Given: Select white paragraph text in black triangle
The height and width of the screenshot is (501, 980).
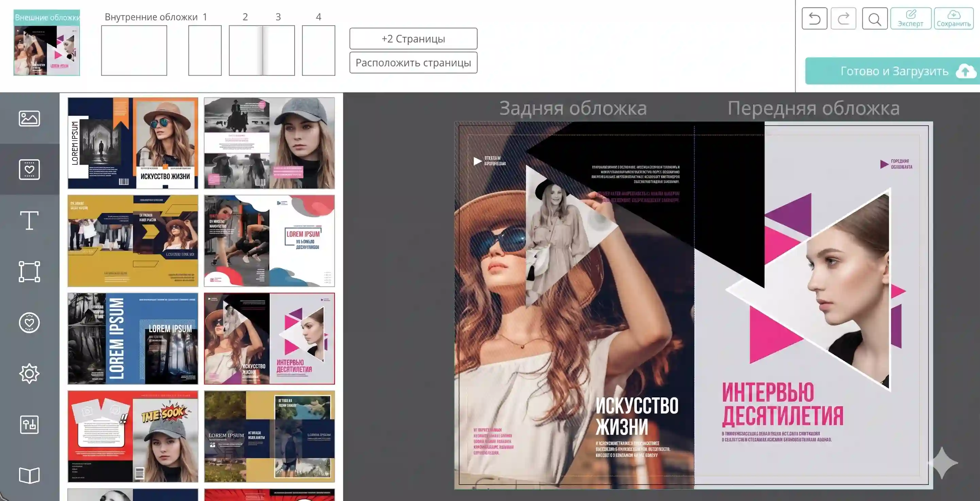Looking at the screenshot, I should click(635, 174).
